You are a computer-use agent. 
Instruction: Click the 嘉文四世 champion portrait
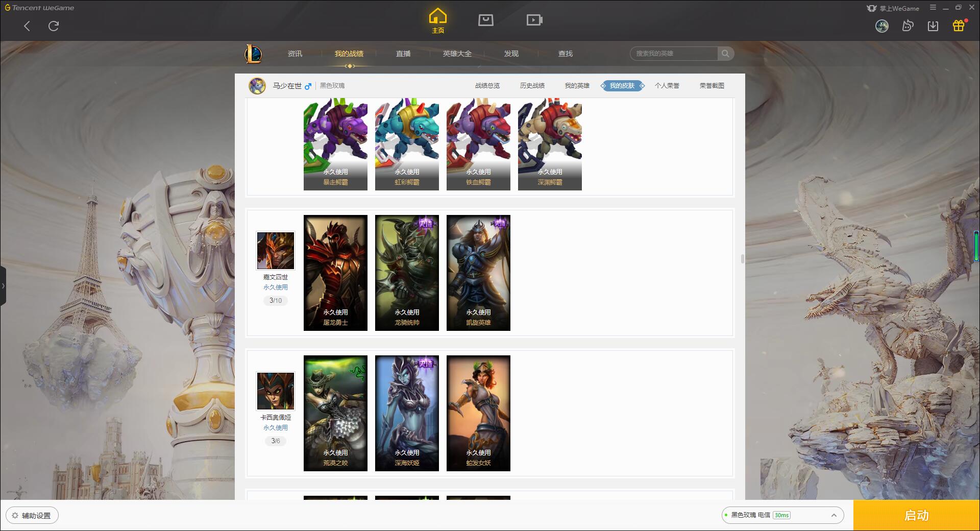tap(276, 251)
